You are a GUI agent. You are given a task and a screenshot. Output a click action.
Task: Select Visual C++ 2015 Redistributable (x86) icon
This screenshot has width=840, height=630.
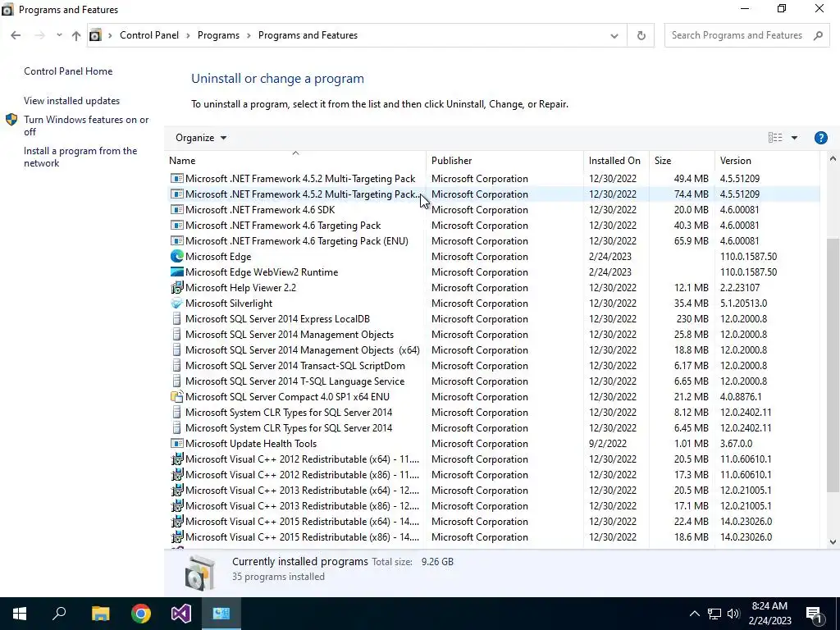177,537
